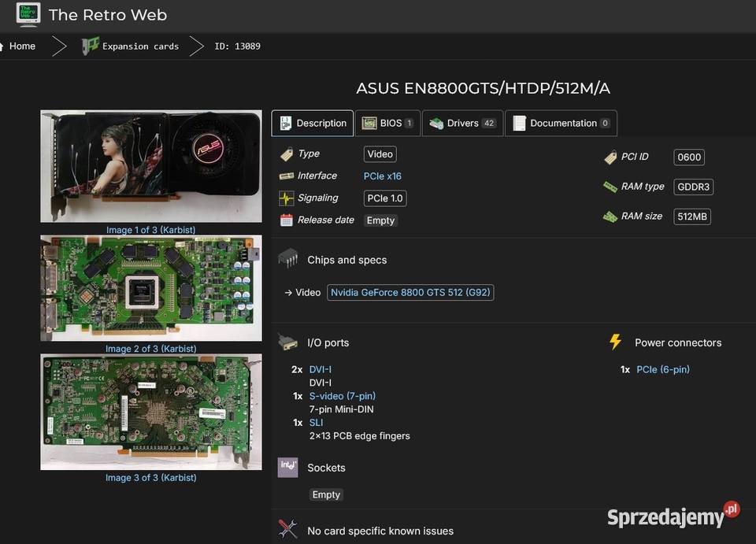Select the PCIe 1.0 signaling value
Viewport: 756px width, 544px height.
[x=385, y=198]
